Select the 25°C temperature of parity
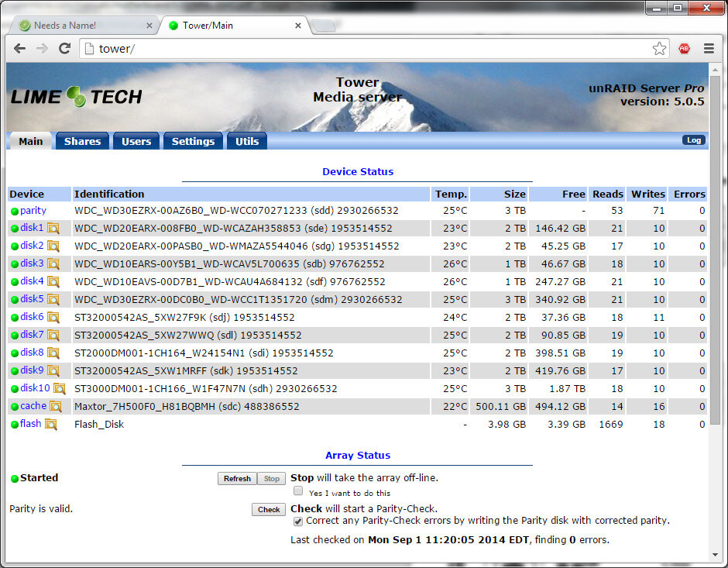728x568 pixels. pos(455,211)
